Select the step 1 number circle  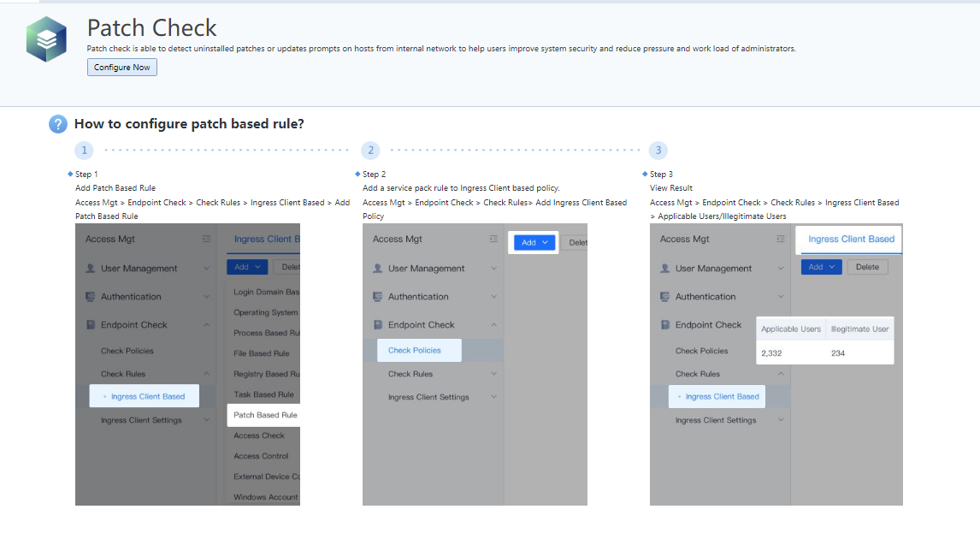click(x=84, y=151)
